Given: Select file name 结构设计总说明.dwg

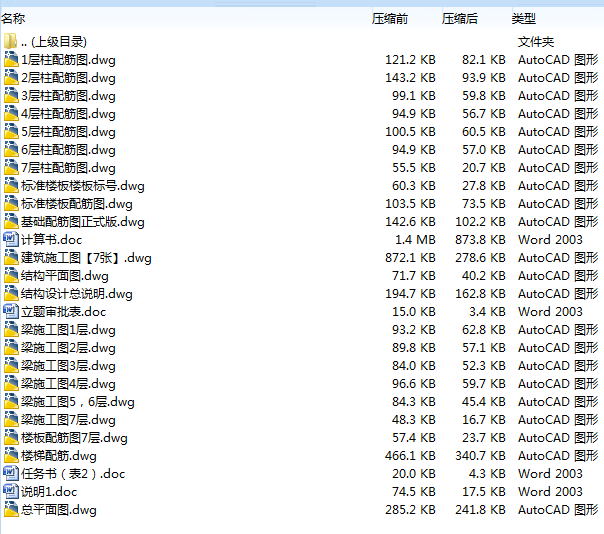Looking at the screenshot, I should 77,294.
